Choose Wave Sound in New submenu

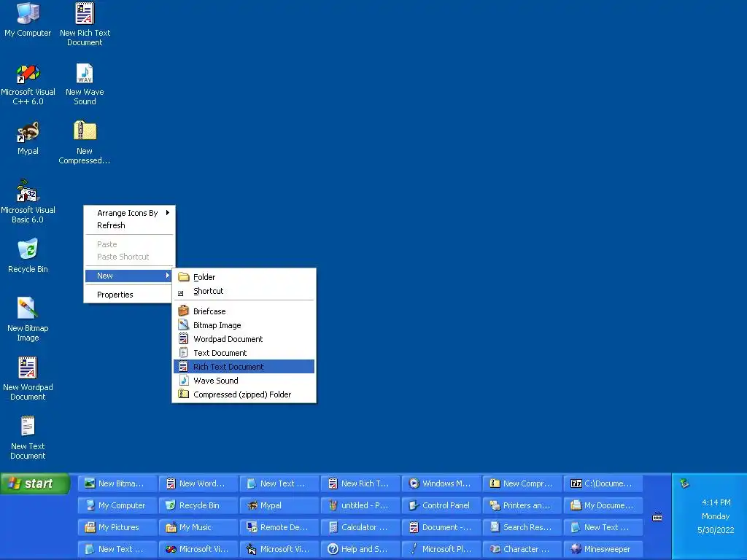[x=244, y=381]
